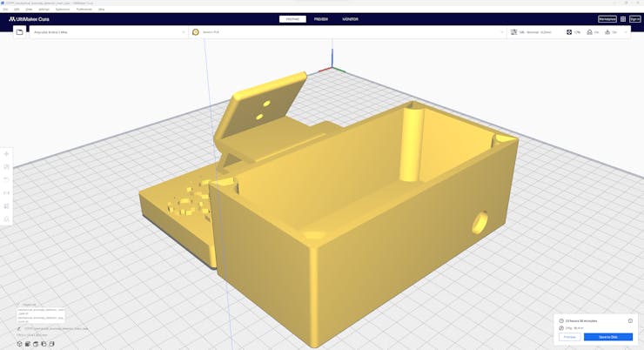Click the printer name in the selector
This screenshot has height=350, width=644.
click(x=51, y=32)
